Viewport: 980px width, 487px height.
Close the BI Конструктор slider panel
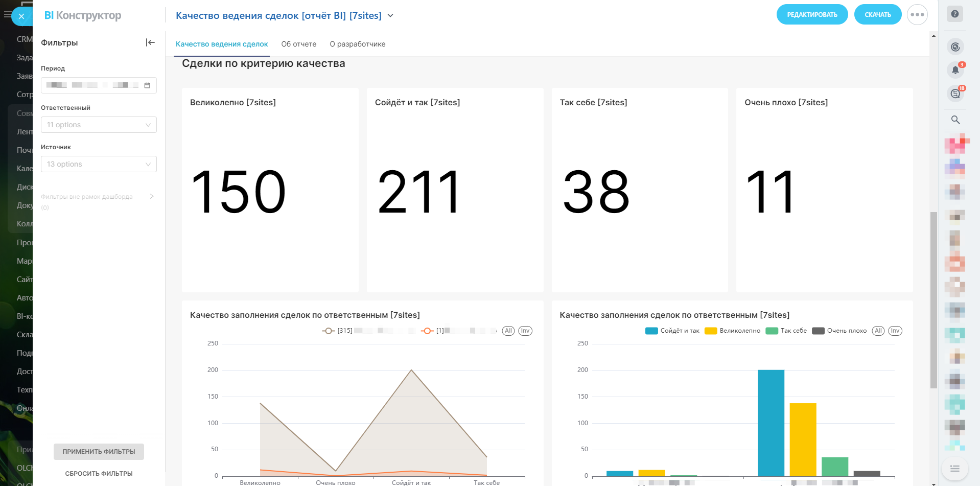coord(21,16)
